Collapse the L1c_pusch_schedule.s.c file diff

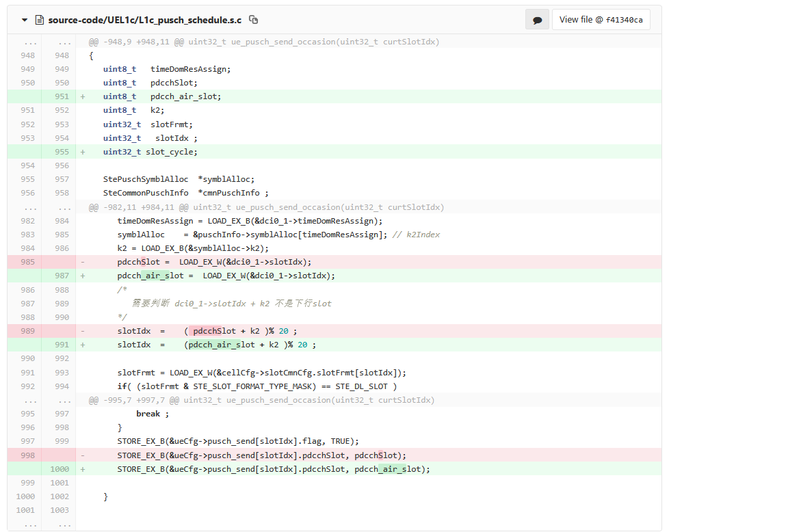click(x=25, y=20)
